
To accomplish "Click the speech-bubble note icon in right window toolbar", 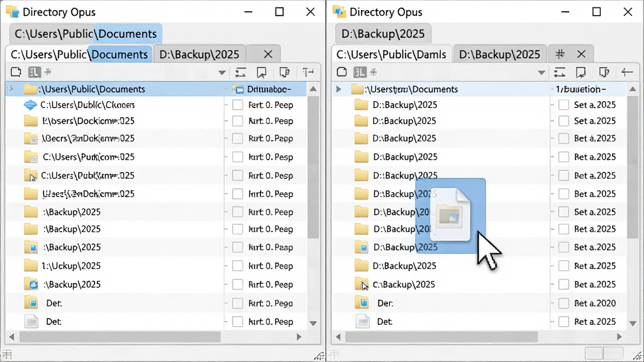I will [x=604, y=73].
